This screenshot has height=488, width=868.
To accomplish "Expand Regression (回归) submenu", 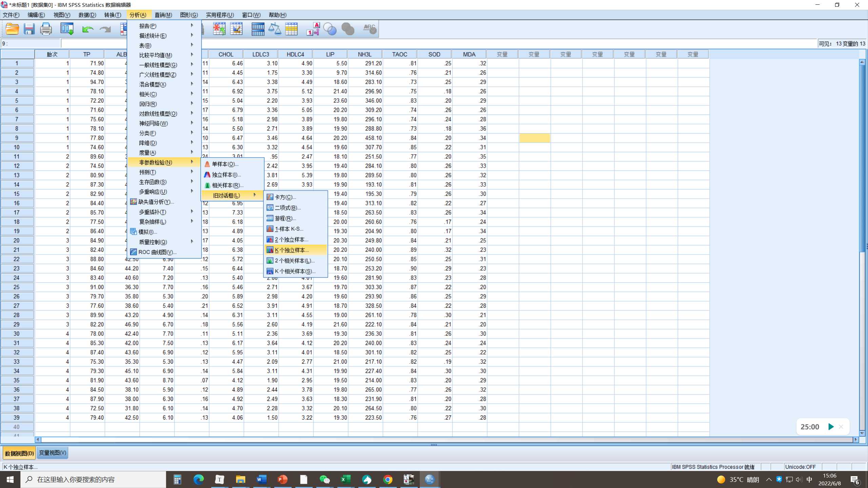I will [x=164, y=104].
